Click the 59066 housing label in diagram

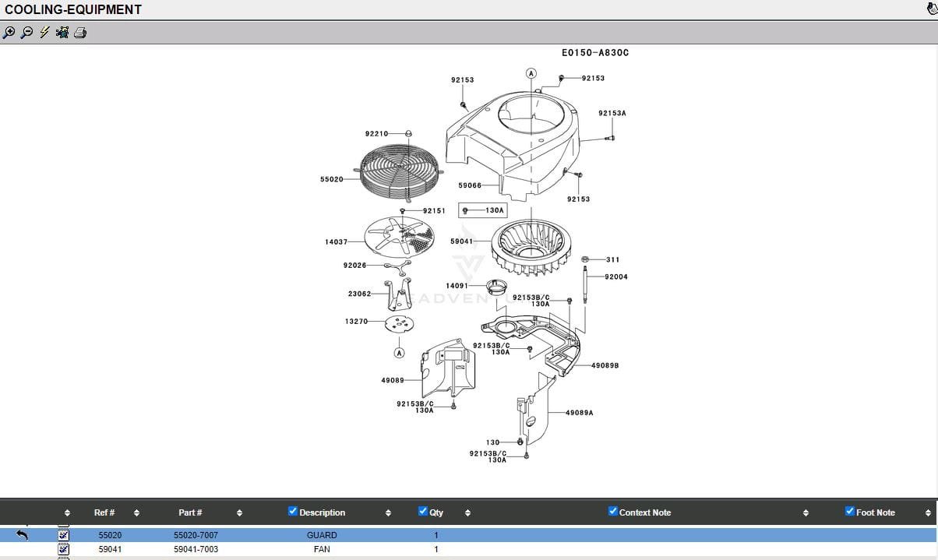coord(469,185)
